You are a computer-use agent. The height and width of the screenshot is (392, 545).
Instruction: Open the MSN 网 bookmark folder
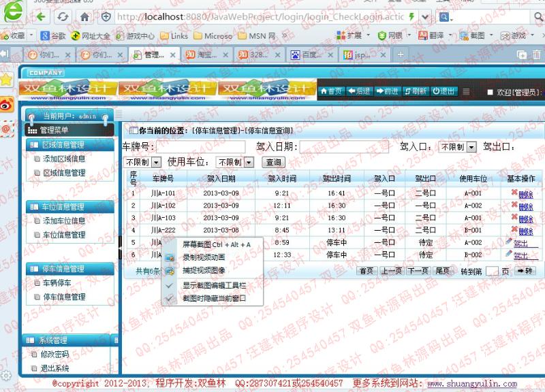coord(257,36)
